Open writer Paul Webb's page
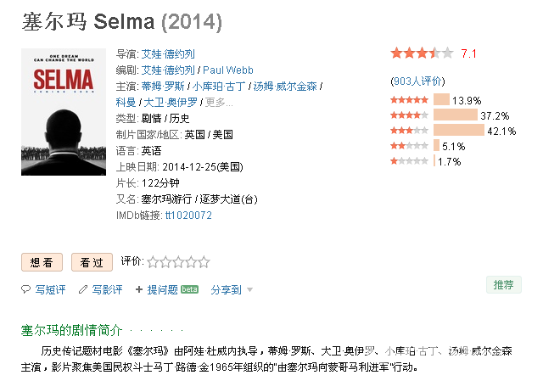 [x=228, y=70]
